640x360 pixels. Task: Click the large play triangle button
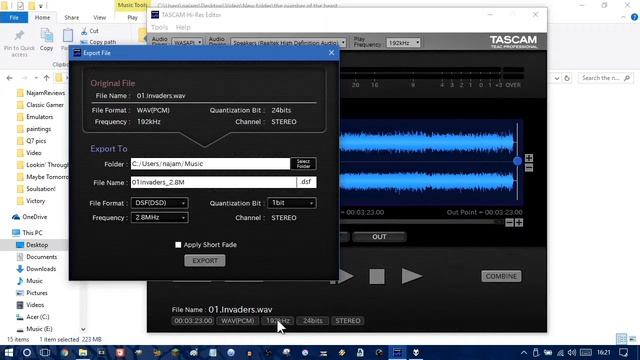(411, 276)
